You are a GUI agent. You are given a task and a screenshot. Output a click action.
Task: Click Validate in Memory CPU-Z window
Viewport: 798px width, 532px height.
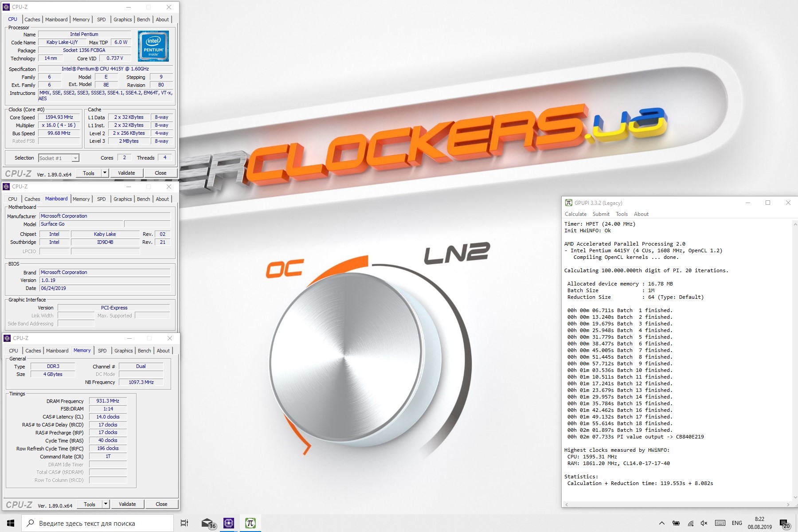pos(127,504)
